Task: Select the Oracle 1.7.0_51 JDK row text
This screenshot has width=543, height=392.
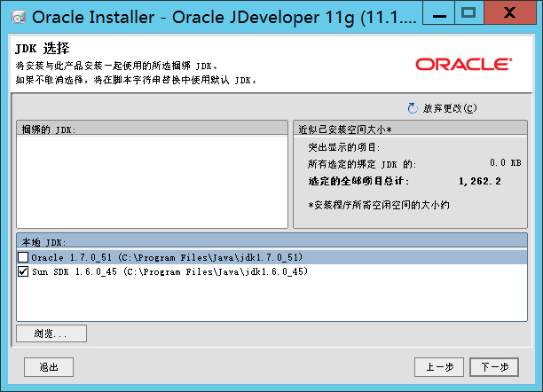Action: click(167, 257)
